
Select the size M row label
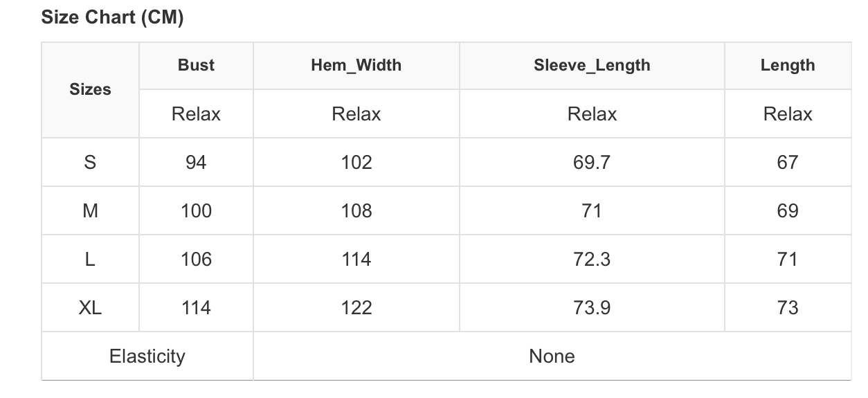coord(90,210)
